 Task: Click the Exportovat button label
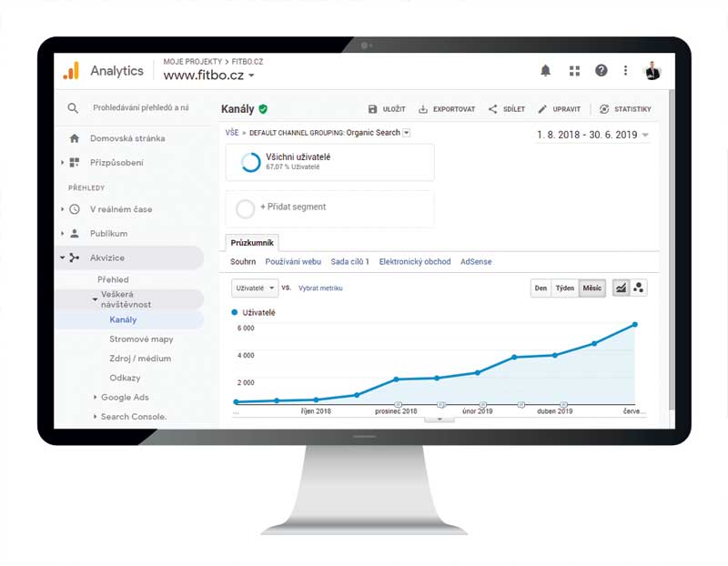coord(454,109)
